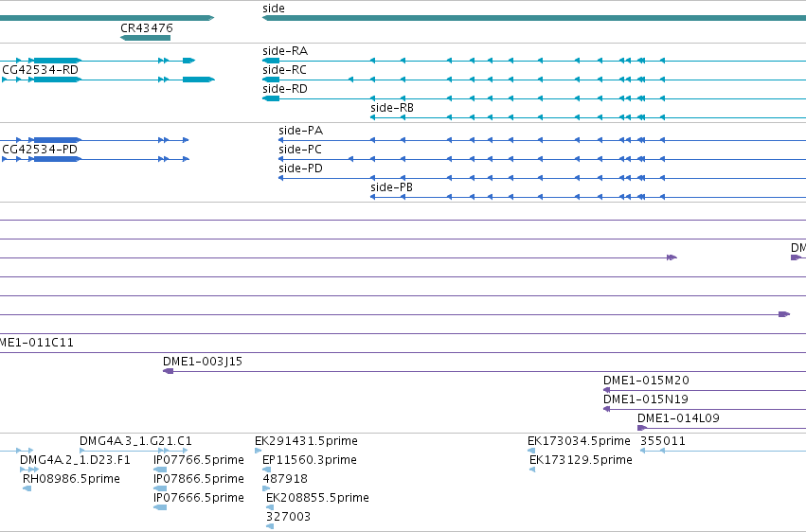Image resolution: width=806 pixels, height=532 pixels.
Task: Click the side-PD protein label
Action: click(300, 168)
